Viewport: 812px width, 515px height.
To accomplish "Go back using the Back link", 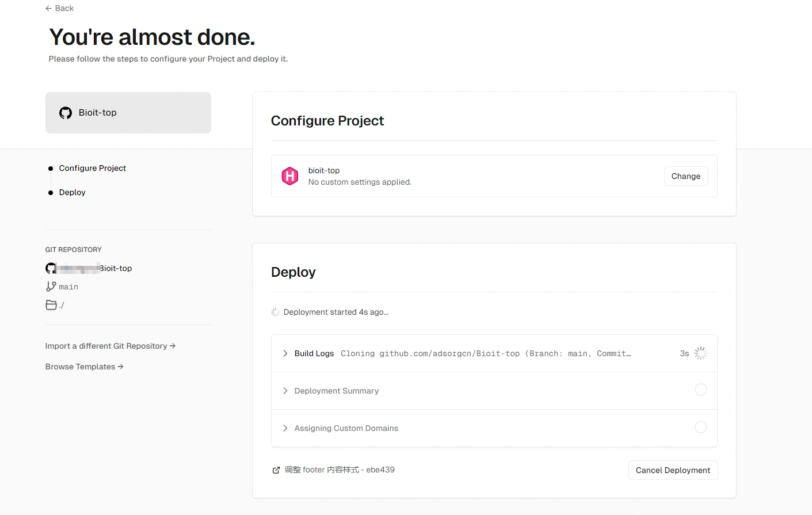I will [x=59, y=8].
